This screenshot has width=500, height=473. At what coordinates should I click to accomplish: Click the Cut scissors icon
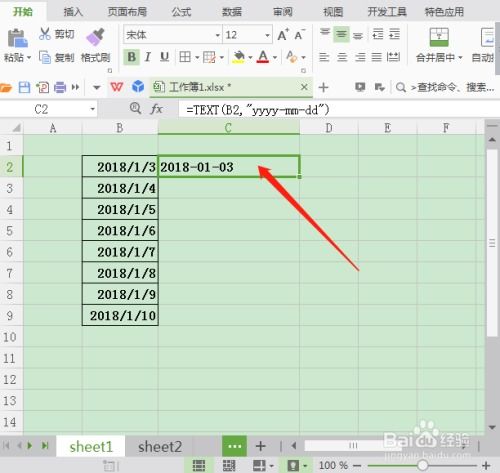[x=45, y=34]
